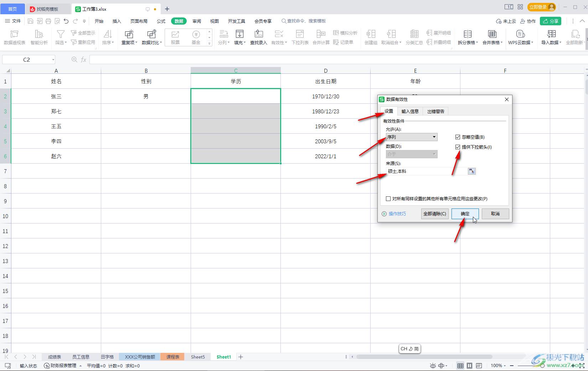The image size is (588, 371).
Task: Open the 查找录入 lookup entry tool
Action: tap(258, 37)
